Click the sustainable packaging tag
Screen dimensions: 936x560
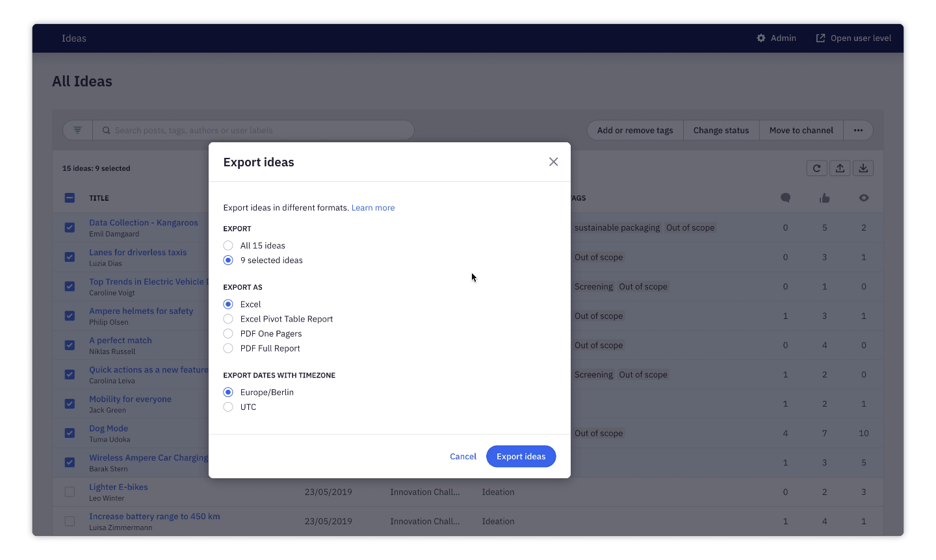(617, 228)
